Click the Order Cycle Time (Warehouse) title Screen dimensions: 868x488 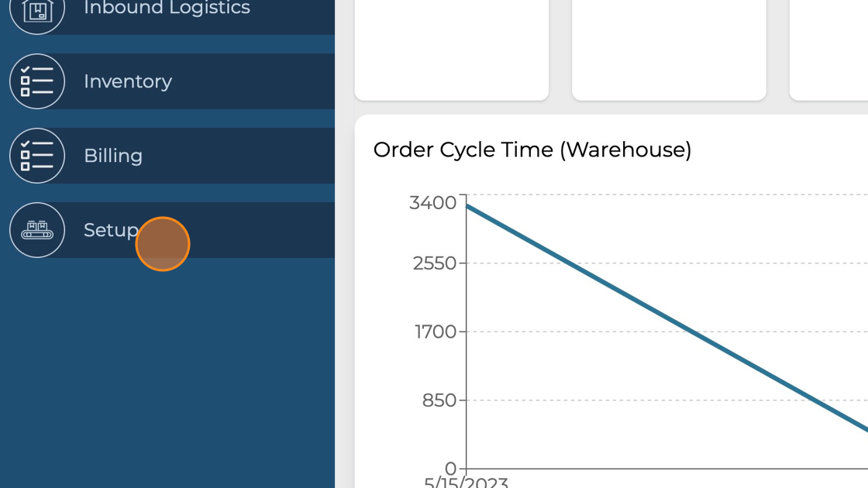[532, 149]
